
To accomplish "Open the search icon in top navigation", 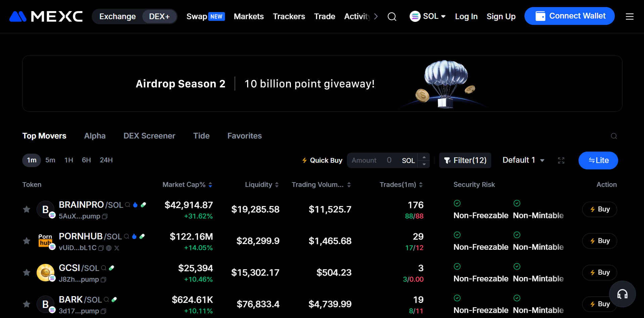I will click(x=392, y=16).
